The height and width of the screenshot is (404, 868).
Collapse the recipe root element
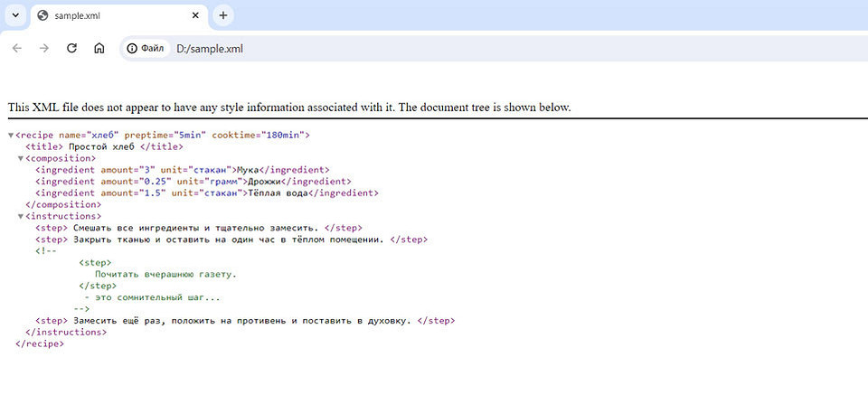(11, 135)
